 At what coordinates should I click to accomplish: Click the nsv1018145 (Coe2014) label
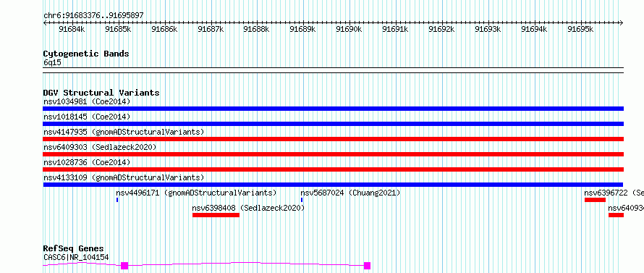click(x=87, y=117)
